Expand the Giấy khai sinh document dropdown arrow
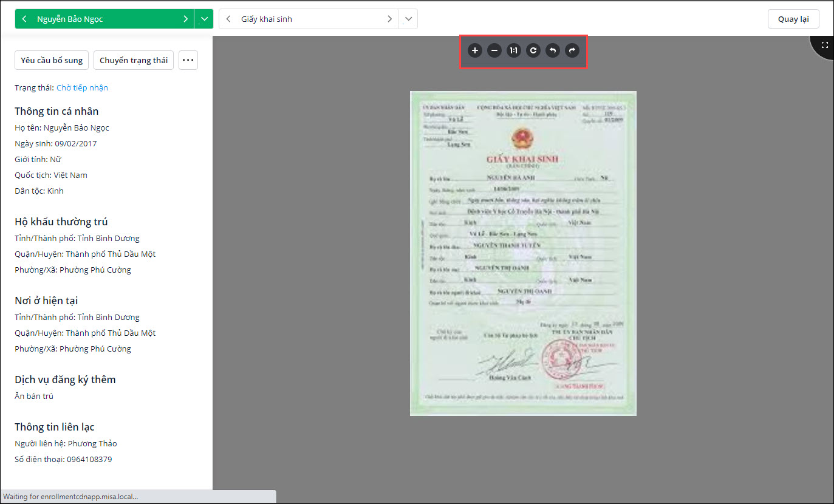Viewport: 834px width, 504px height. 408,19
